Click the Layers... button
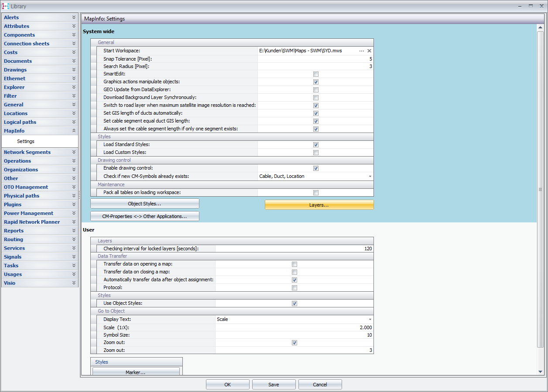548x392 pixels. [x=319, y=205]
